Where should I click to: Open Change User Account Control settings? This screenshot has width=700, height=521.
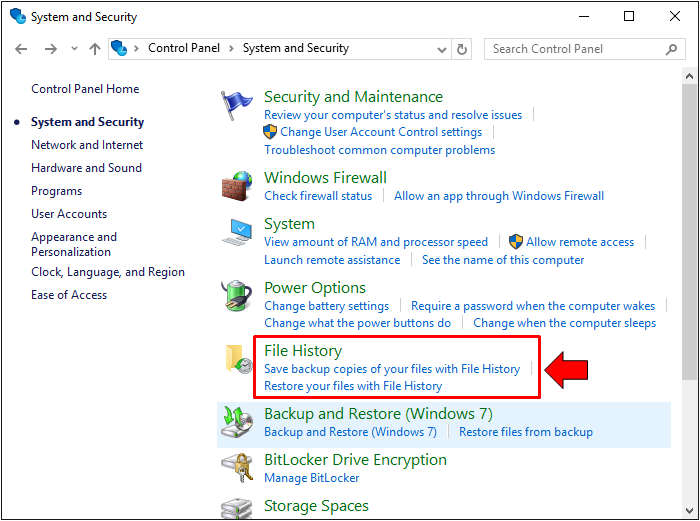point(381,132)
